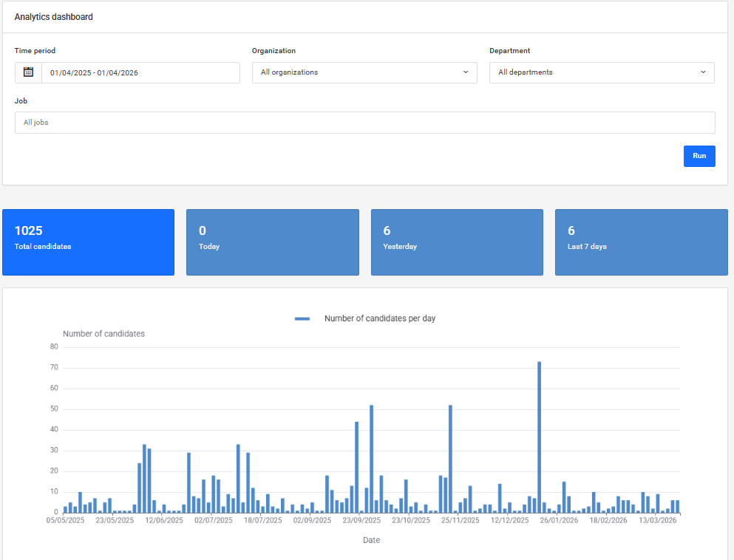Focus the All jobs input field

pyautogui.click(x=364, y=123)
